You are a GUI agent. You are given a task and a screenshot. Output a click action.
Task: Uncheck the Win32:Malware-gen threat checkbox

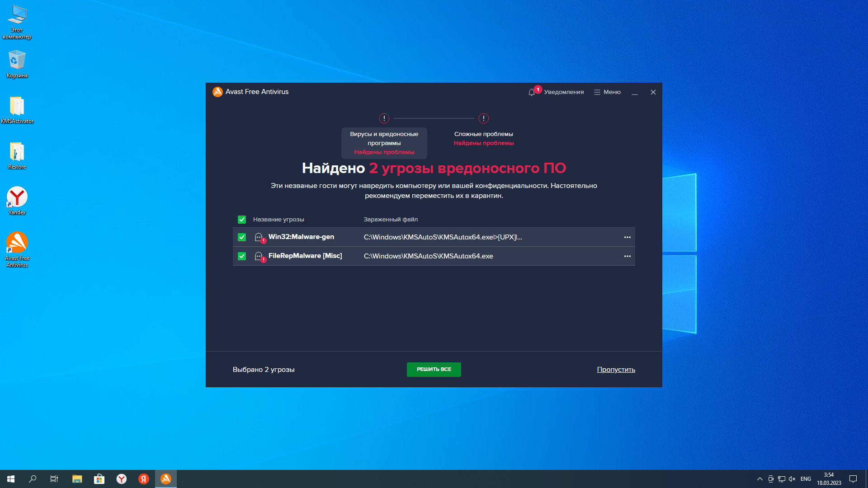coord(242,237)
